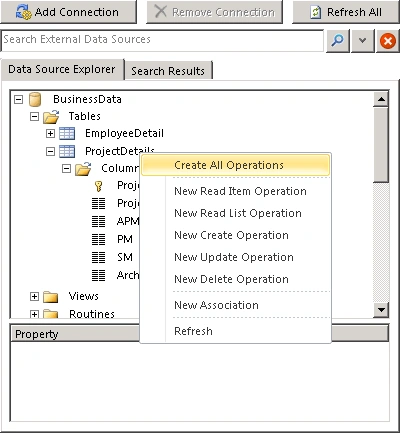This screenshot has height=433, width=400.
Task: Click the primary key column icon
Action: tap(98, 186)
